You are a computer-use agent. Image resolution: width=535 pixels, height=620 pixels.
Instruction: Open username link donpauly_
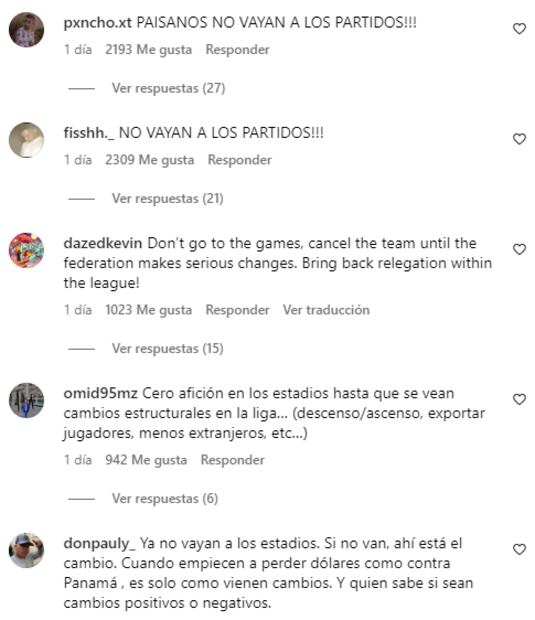point(99,543)
